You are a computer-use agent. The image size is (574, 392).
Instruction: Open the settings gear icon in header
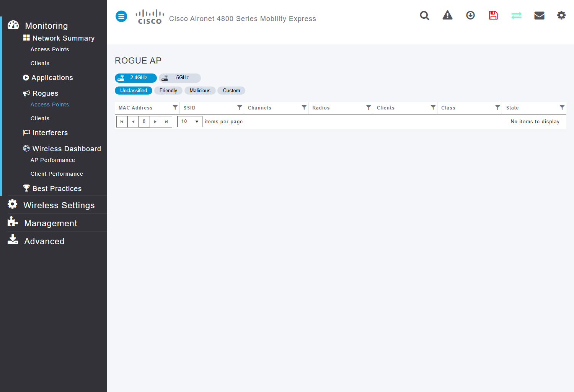click(561, 15)
